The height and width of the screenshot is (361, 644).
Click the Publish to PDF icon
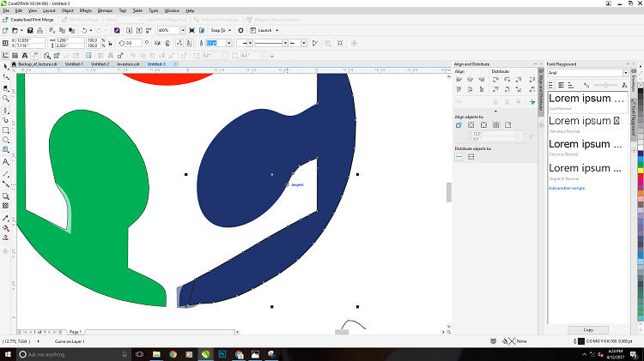pyautogui.click(x=149, y=30)
